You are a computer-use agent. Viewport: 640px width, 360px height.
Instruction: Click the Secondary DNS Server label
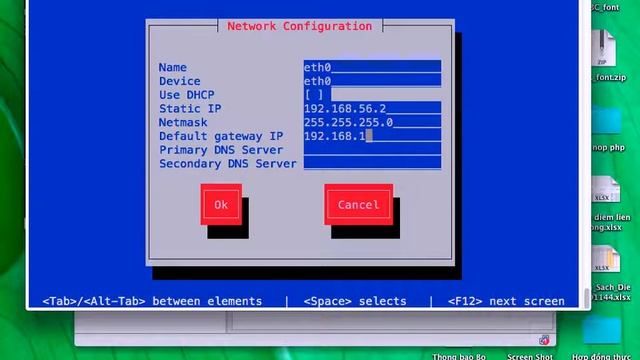click(x=228, y=164)
